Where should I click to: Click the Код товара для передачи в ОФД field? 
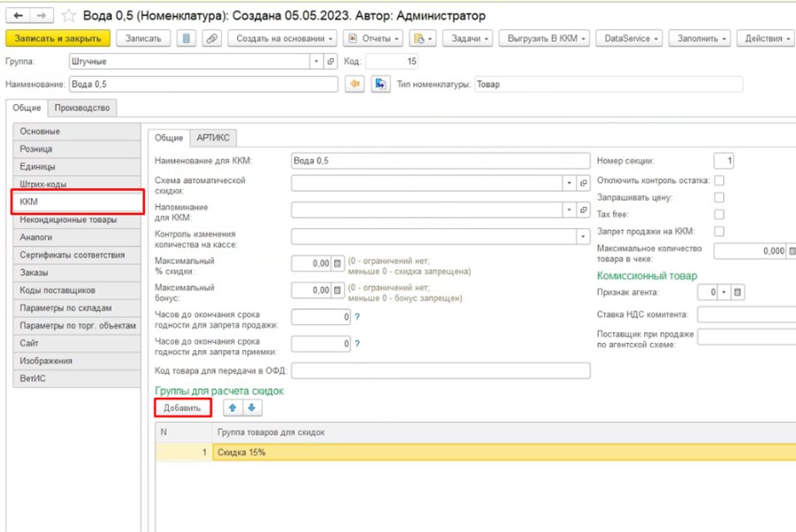coord(440,371)
